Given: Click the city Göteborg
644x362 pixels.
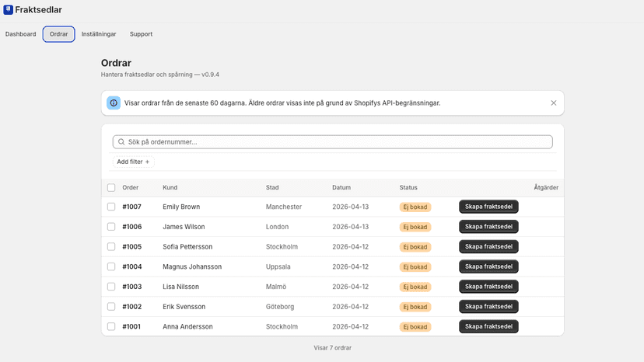Looking at the screenshot, I should 280,307.
